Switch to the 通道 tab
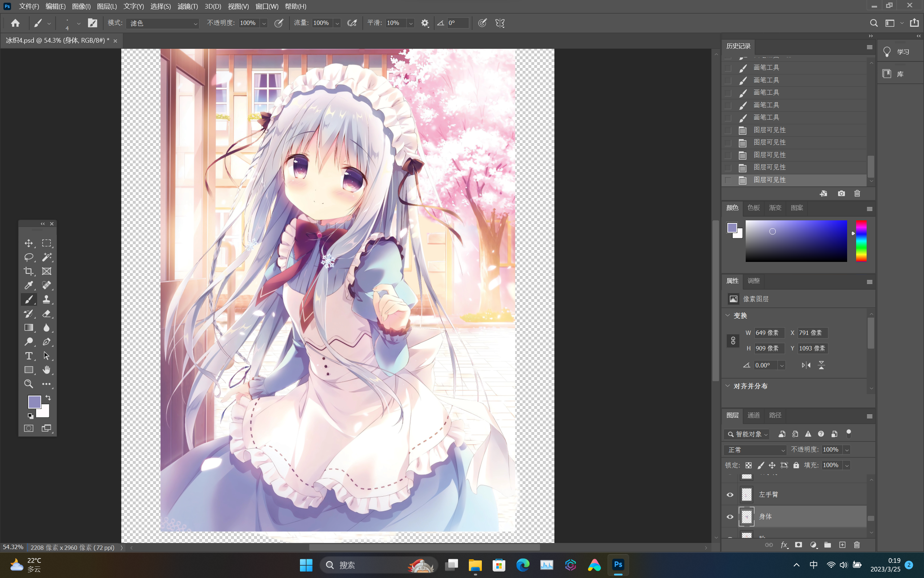The image size is (924, 578). coord(753,415)
